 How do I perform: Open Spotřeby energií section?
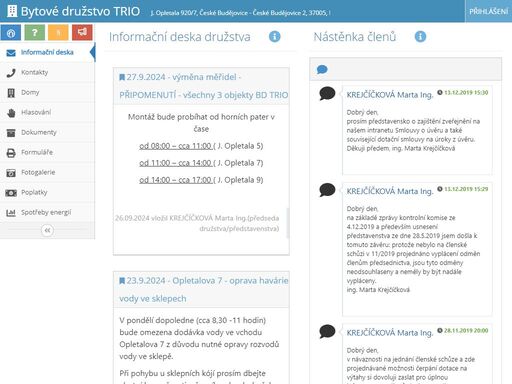click(47, 212)
